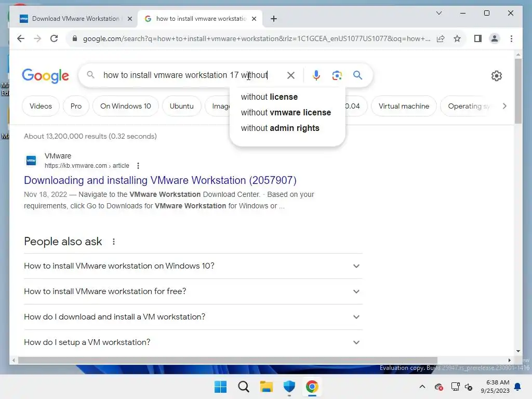The width and height of the screenshot is (532, 399).
Task: Filter results by Videos
Action: tap(41, 106)
